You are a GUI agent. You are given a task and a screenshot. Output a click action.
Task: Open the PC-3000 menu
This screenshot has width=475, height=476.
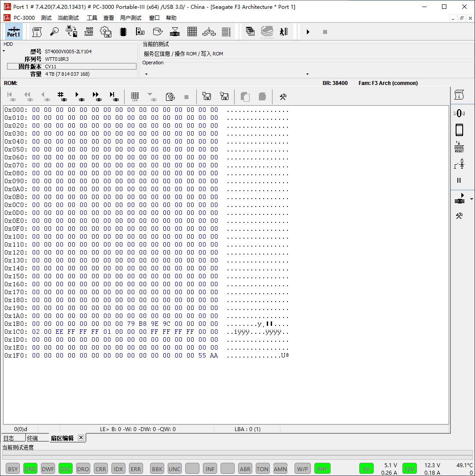point(24,18)
